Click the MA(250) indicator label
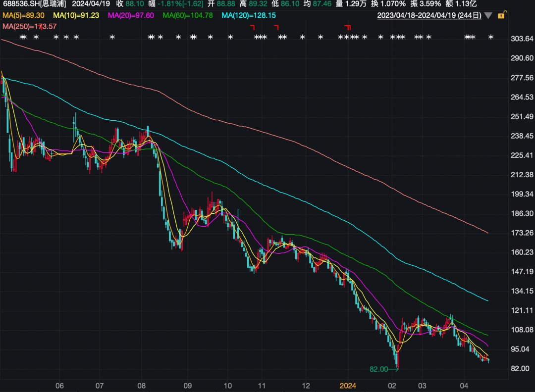The width and height of the screenshot is (535, 392). point(29,26)
